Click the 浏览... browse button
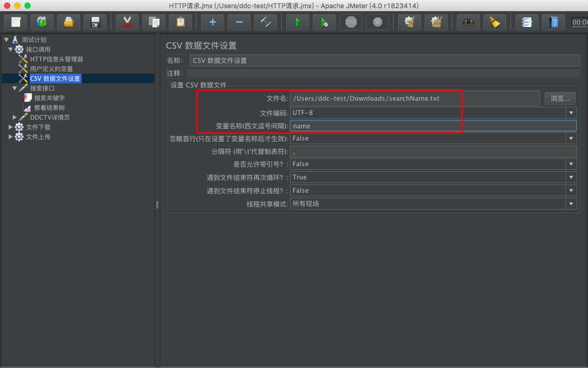The width and height of the screenshot is (588, 368). (x=560, y=98)
